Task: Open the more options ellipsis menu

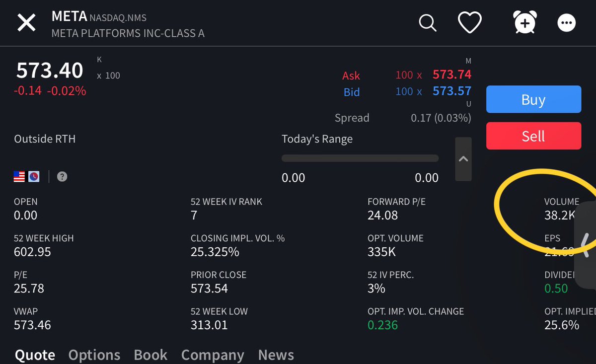Action: tap(567, 23)
